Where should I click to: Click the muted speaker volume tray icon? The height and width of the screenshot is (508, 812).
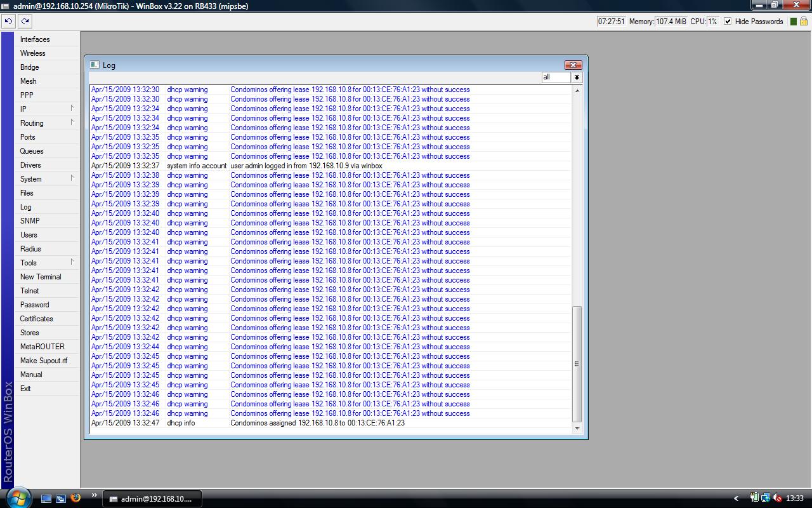point(778,498)
